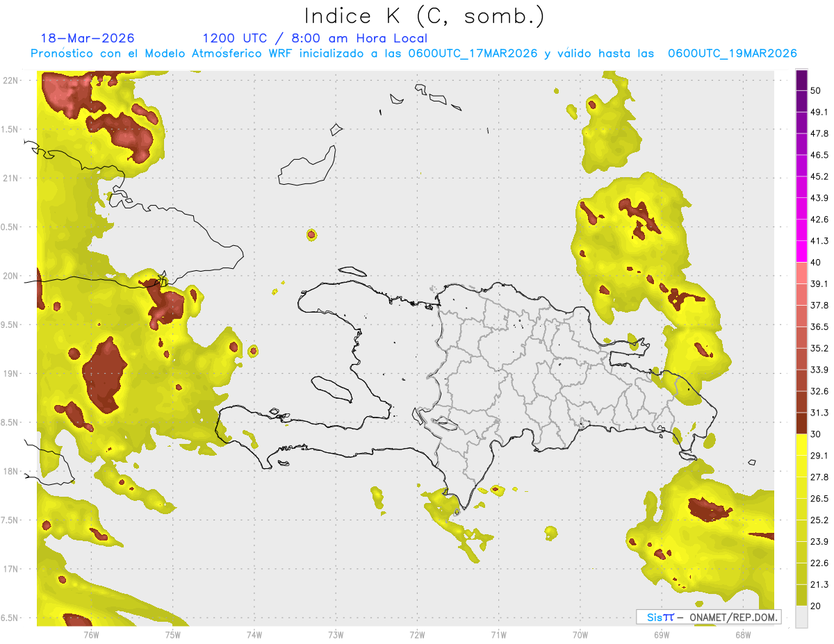
Task: Click the color scale label '47.8'
Action: [820, 133]
